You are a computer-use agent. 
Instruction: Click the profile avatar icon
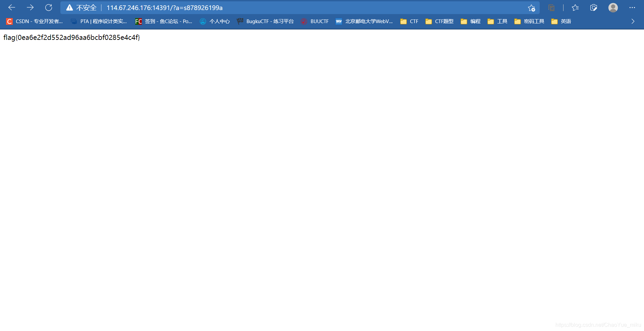613,7
